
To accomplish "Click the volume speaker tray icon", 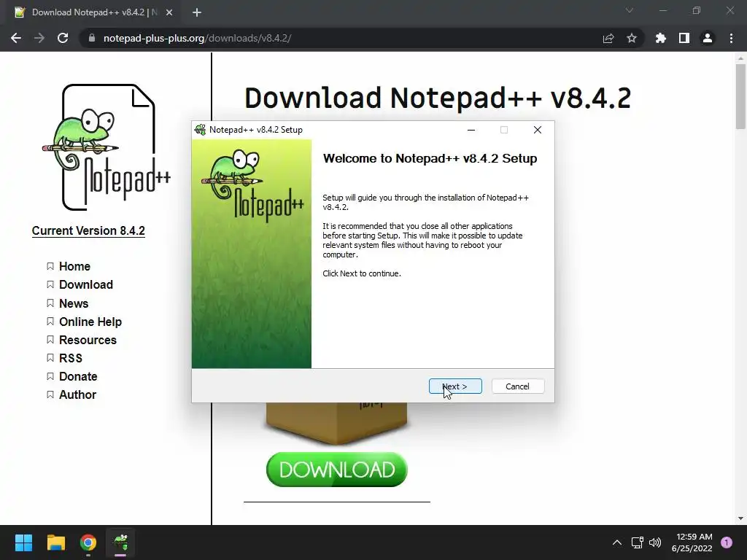I will 655,542.
